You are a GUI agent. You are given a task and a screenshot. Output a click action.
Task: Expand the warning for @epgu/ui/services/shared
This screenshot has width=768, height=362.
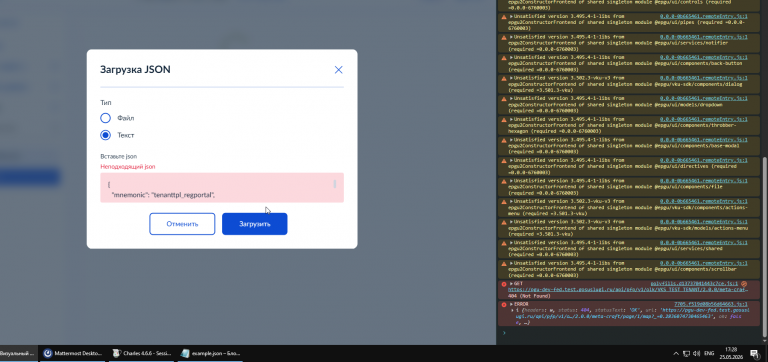coord(511,242)
